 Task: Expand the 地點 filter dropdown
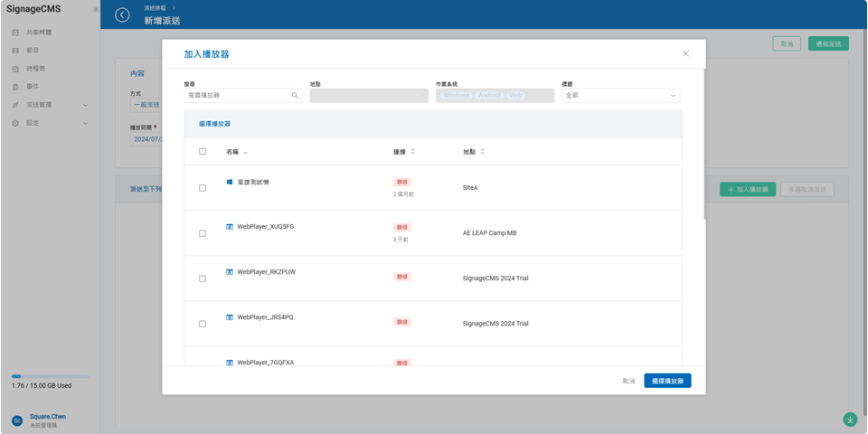click(x=369, y=95)
